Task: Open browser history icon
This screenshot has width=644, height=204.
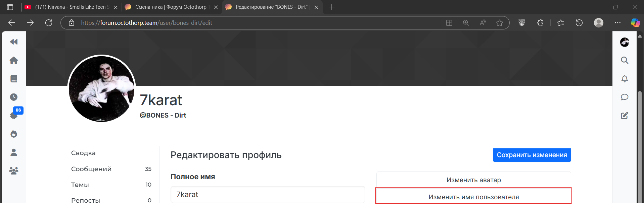Action: (579, 23)
